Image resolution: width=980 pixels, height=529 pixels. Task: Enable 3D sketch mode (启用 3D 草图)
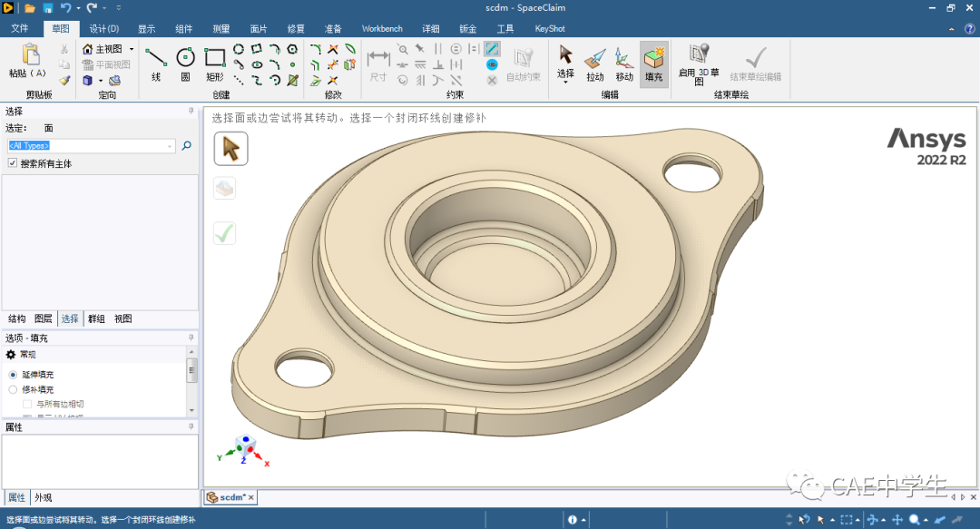pos(699,64)
